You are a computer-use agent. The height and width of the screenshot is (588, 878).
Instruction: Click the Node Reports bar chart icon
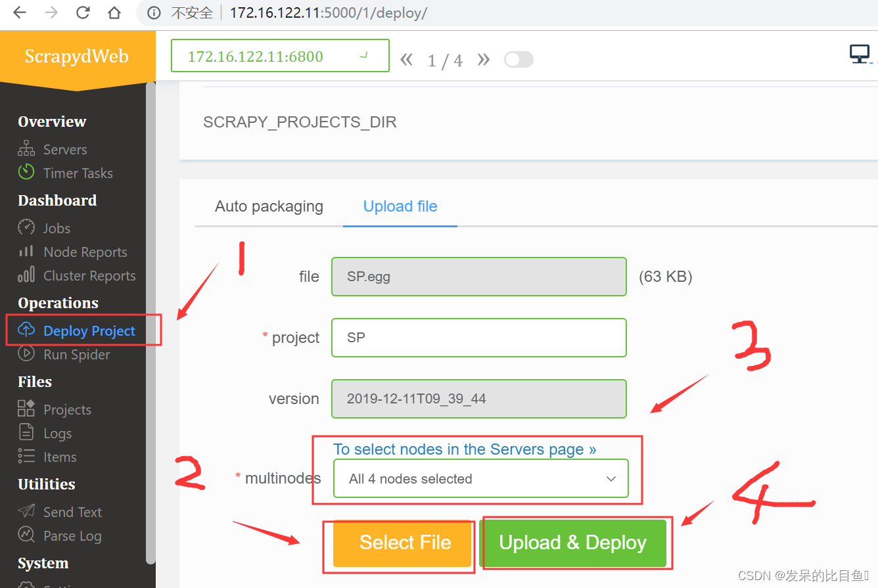(26, 252)
